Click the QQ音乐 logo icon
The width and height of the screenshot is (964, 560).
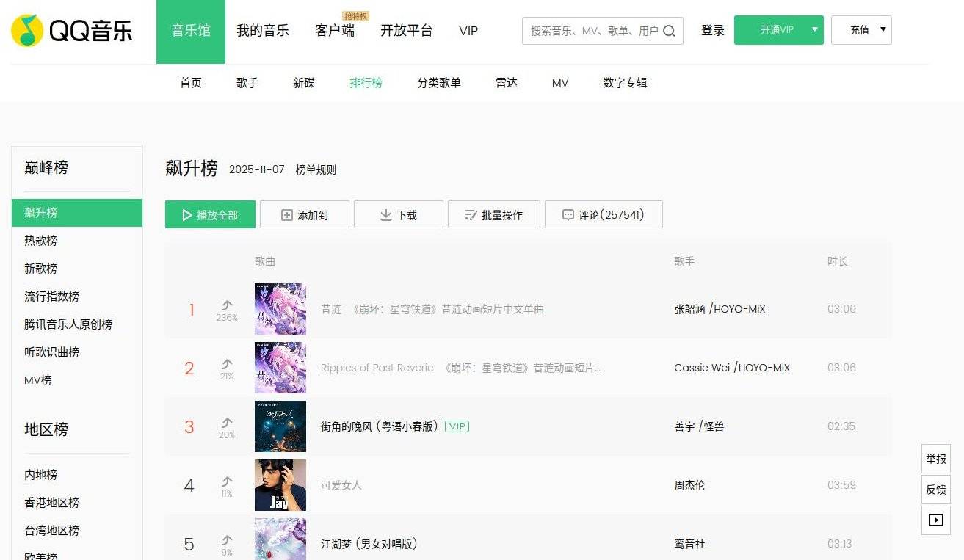pos(27,30)
